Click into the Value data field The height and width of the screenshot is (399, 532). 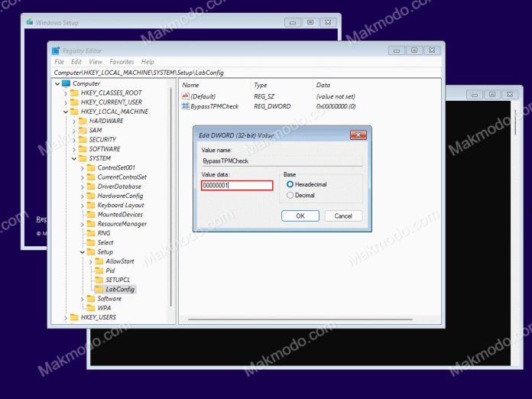tap(237, 185)
